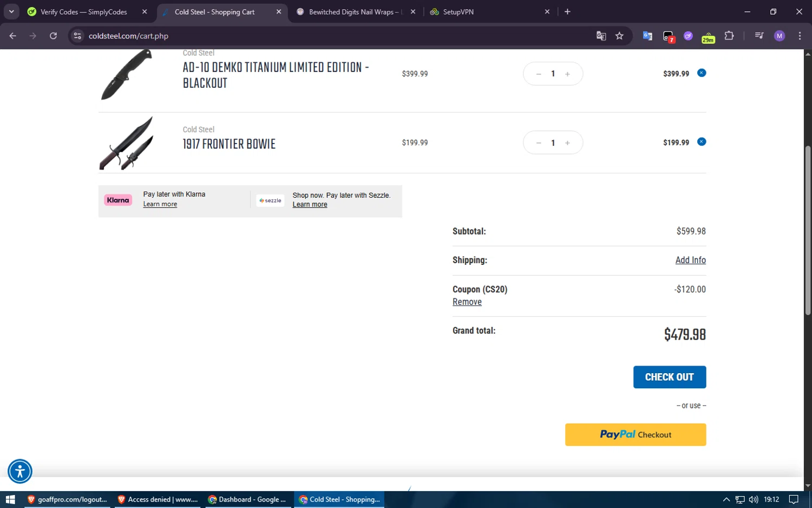Screen dimensions: 812x508
Task: Open Klarna Learn more link
Action: tap(160, 204)
